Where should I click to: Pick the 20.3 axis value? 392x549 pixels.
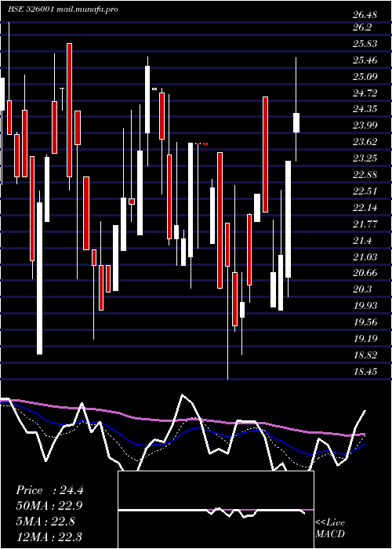[x=362, y=289]
